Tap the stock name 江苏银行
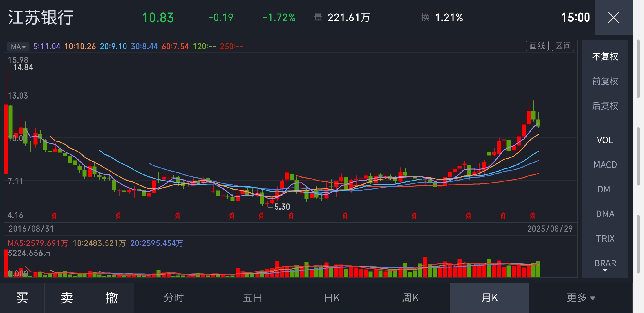Screen dimensions: 644x313 (41, 17)
